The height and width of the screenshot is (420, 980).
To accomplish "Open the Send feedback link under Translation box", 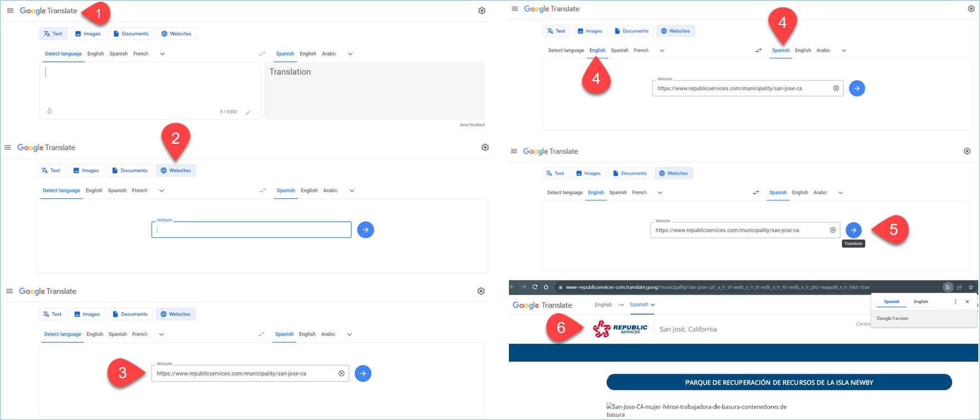I will tap(472, 125).
